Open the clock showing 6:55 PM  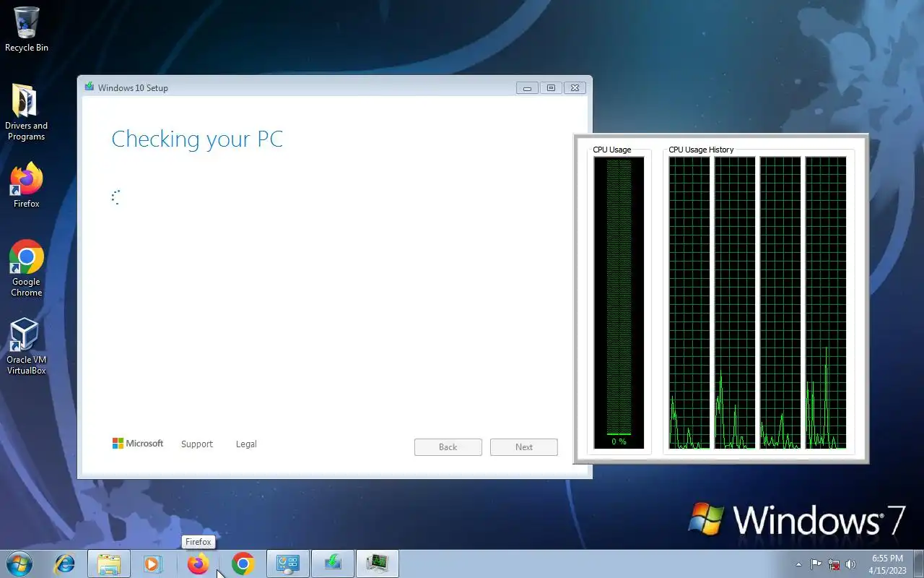pyautogui.click(x=887, y=564)
